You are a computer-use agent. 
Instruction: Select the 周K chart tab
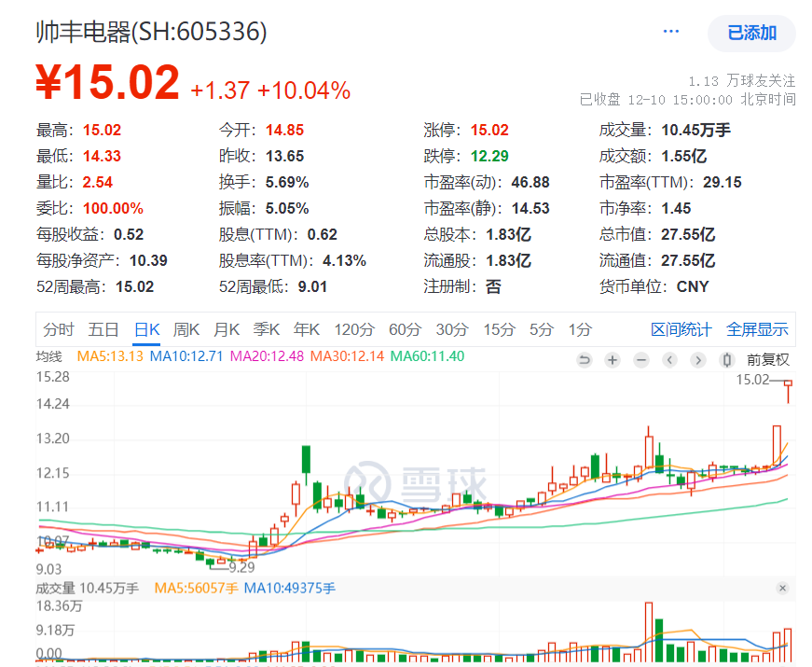click(x=186, y=329)
